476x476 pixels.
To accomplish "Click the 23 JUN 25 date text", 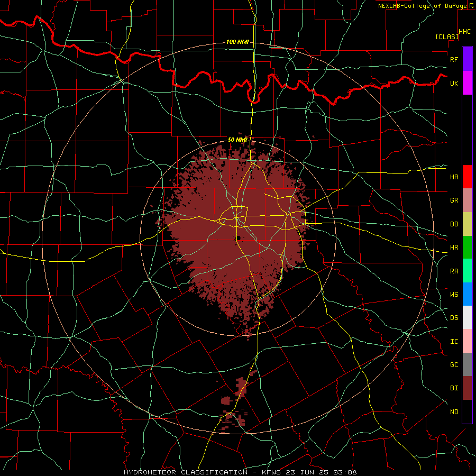I will (307, 472).
